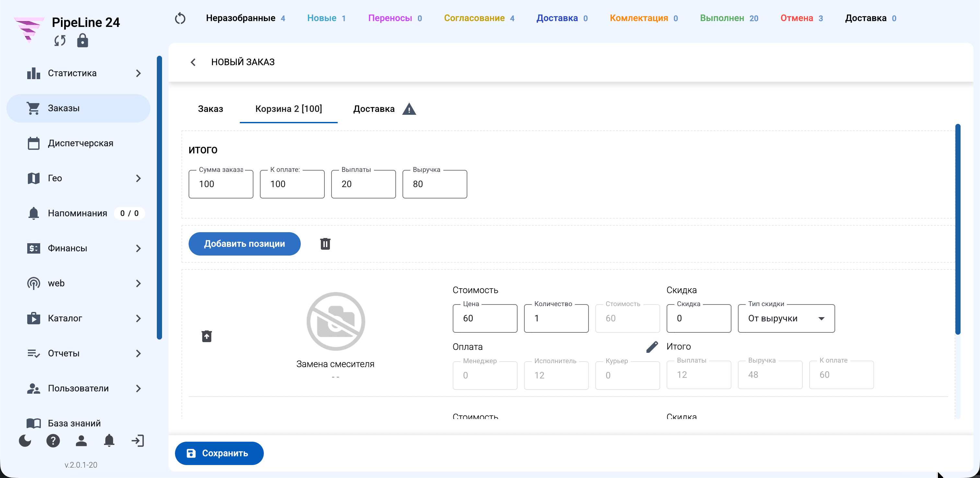Filter by Отмена status
This screenshot has width=980, height=478.
(801, 18)
